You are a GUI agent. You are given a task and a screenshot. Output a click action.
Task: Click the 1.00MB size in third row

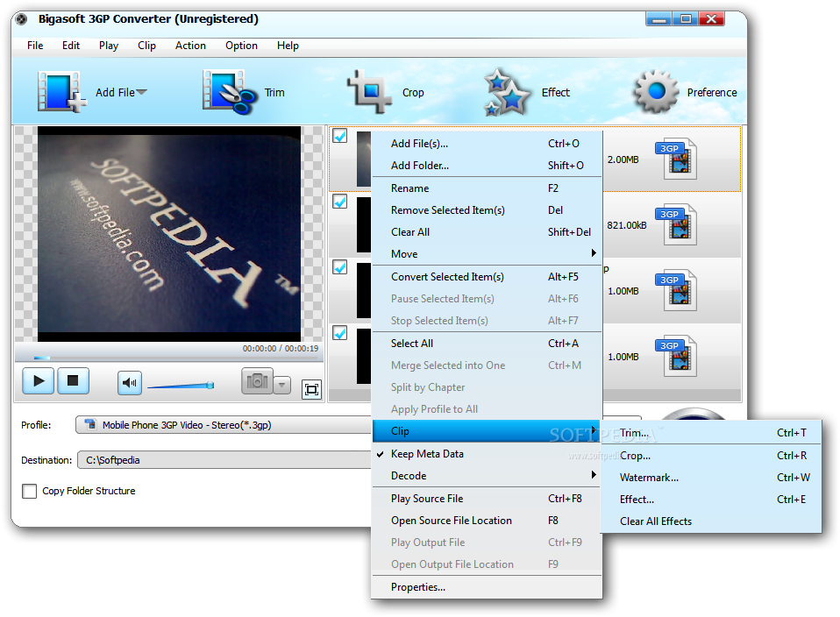623,291
